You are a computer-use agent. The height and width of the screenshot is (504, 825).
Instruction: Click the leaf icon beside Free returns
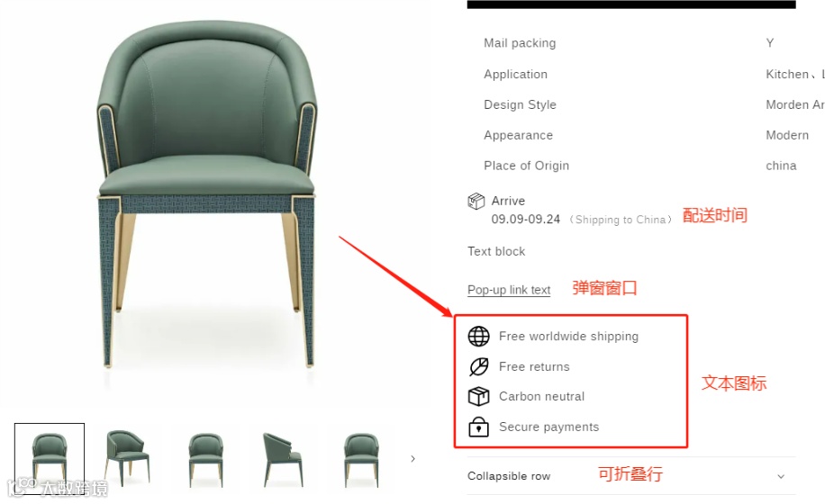point(479,367)
